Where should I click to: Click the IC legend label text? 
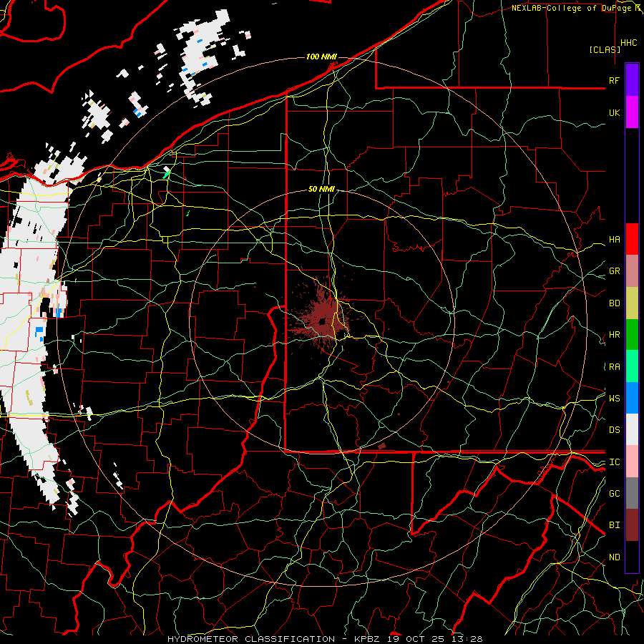point(614,462)
